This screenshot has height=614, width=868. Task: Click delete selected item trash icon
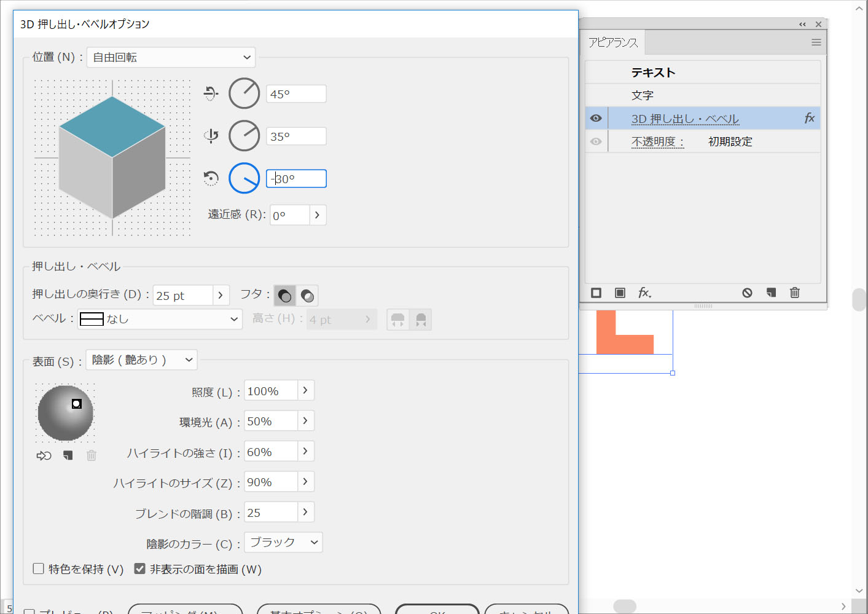(794, 293)
